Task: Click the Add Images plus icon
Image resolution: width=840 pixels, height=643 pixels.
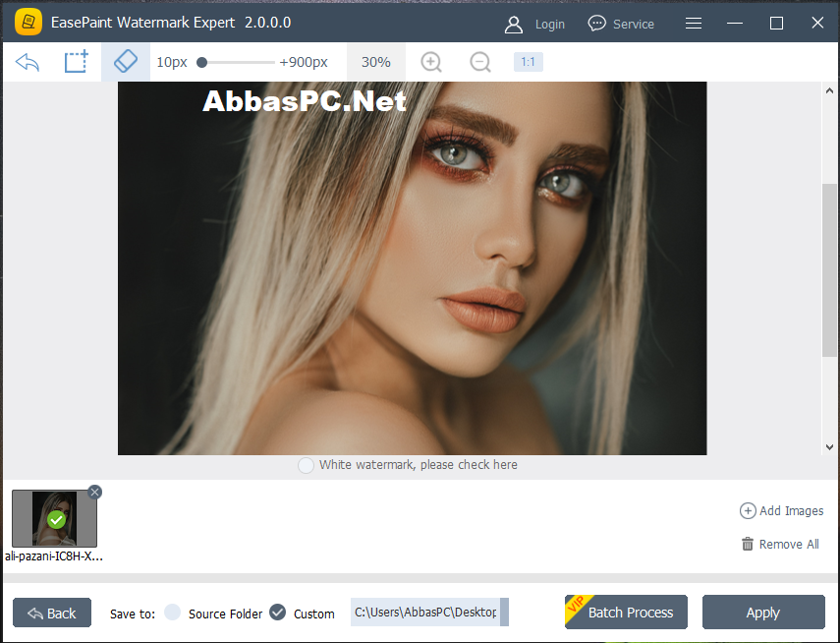Action: pyautogui.click(x=748, y=510)
